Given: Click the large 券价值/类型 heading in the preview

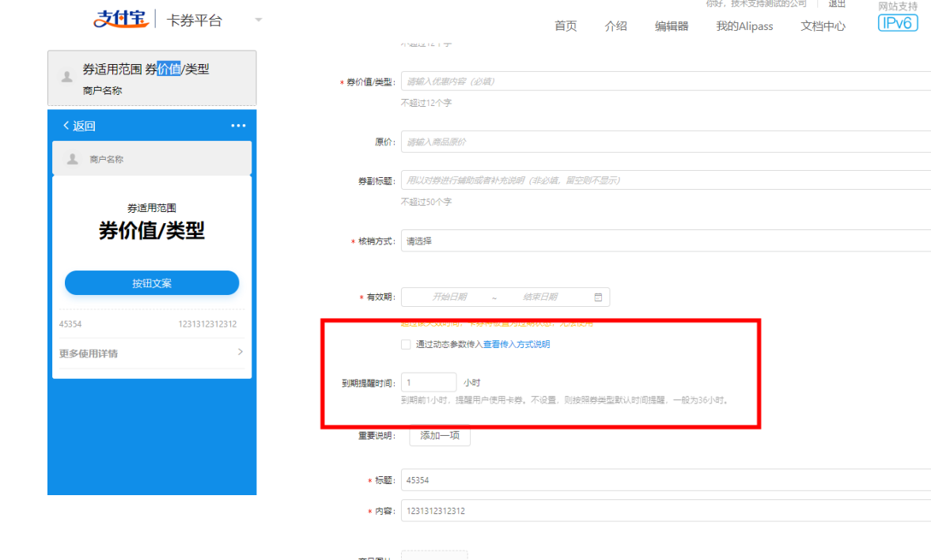Looking at the screenshot, I should point(151,230).
